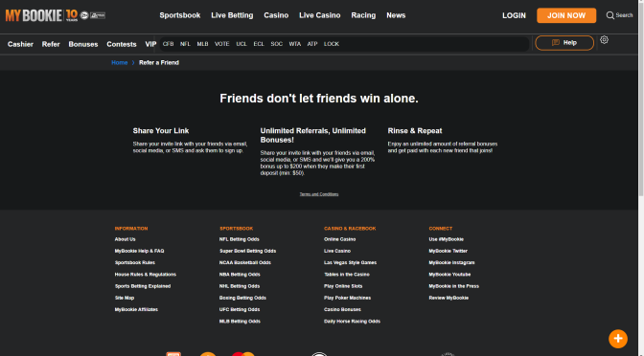Image resolution: width=644 pixels, height=356 pixels.
Task: Open the Live Casino footer link
Action: point(337,251)
